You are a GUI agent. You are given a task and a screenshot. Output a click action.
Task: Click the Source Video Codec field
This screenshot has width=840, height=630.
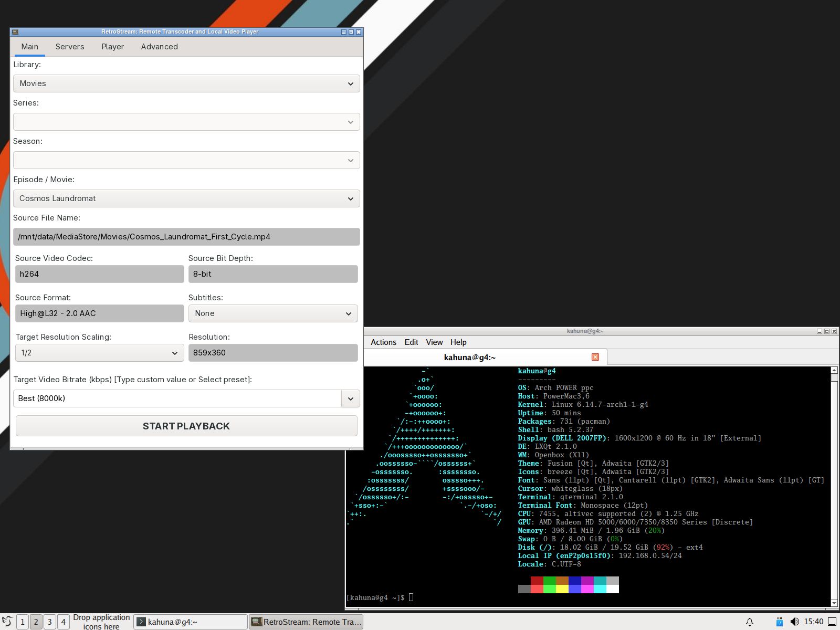pyautogui.click(x=100, y=274)
